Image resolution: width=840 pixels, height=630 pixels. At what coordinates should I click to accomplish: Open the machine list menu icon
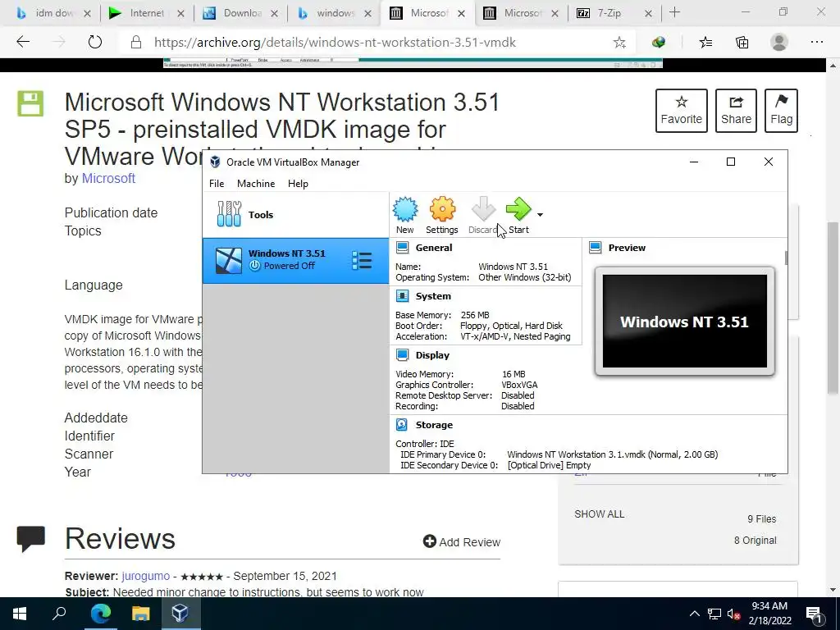pos(362,260)
